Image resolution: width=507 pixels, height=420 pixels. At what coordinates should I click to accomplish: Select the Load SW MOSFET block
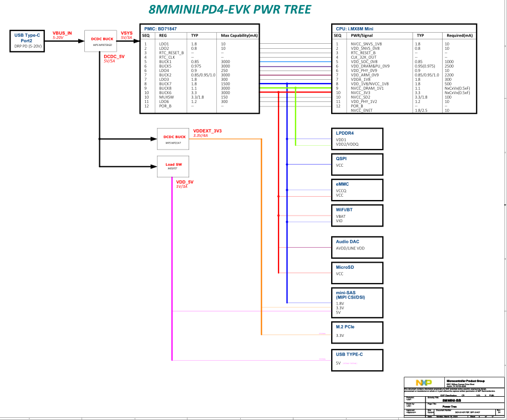[174, 166]
